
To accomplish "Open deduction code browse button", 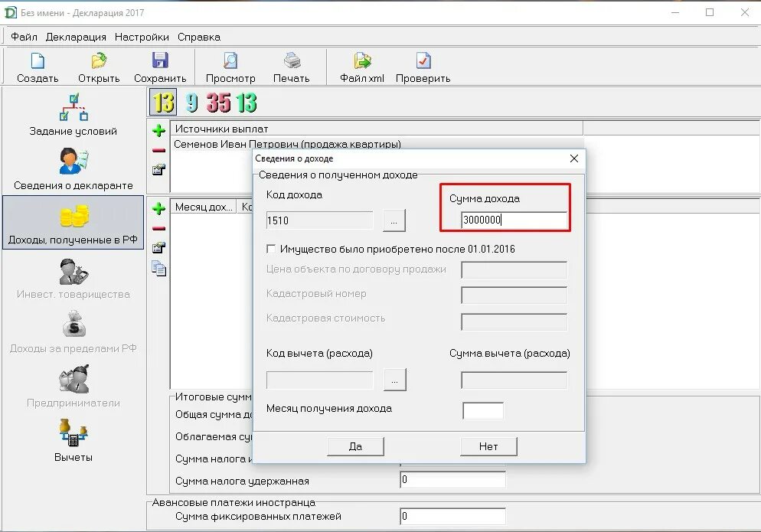I will click(394, 380).
